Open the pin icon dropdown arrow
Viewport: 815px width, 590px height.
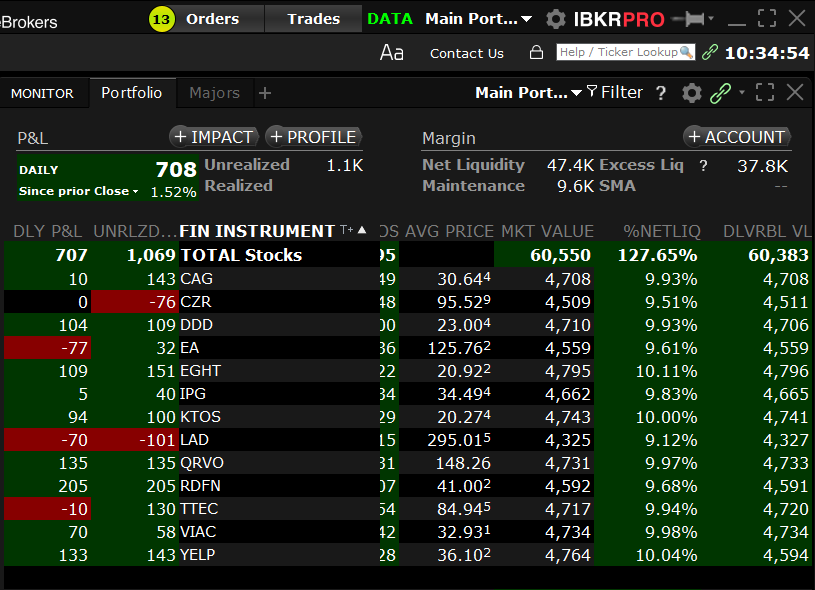pos(711,19)
